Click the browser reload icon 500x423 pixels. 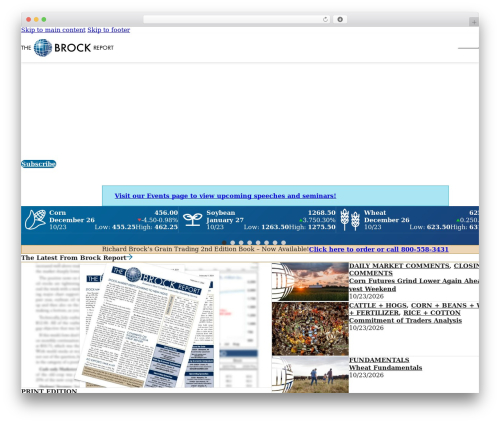pyautogui.click(x=325, y=19)
